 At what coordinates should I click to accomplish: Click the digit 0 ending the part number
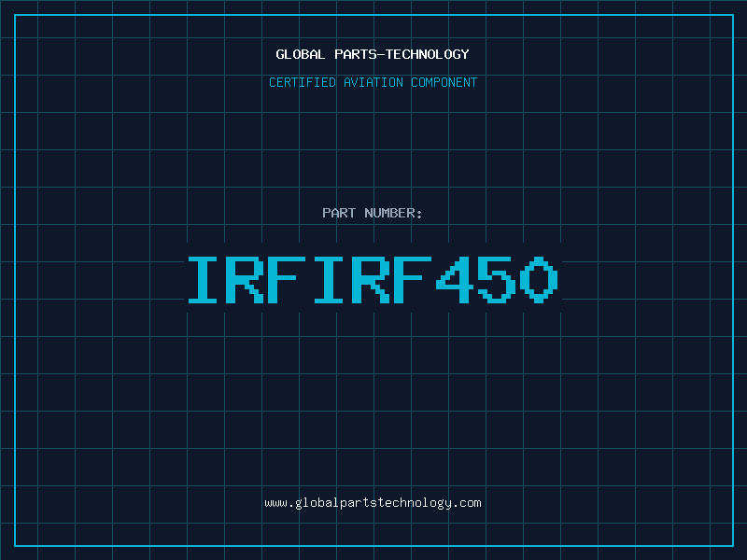tap(540, 280)
